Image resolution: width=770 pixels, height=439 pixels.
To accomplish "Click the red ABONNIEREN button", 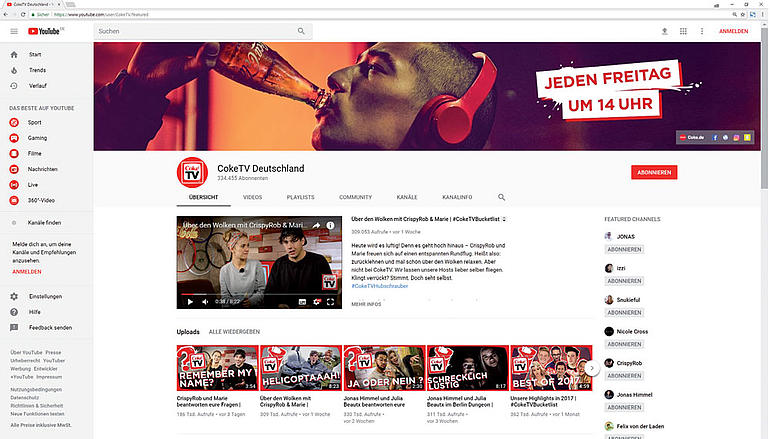I will coord(654,172).
